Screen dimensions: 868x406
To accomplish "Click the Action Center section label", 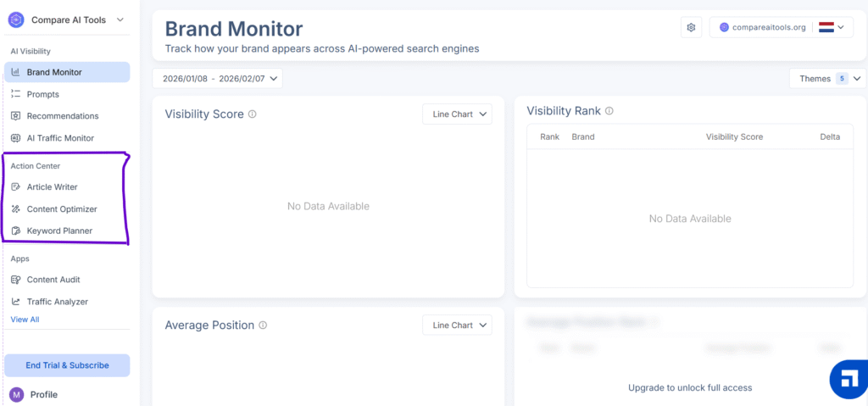I will pyautogui.click(x=36, y=166).
